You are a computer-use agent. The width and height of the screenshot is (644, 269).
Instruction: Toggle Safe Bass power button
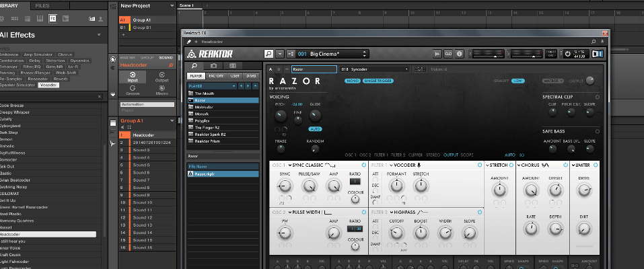click(x=597, y=131)
